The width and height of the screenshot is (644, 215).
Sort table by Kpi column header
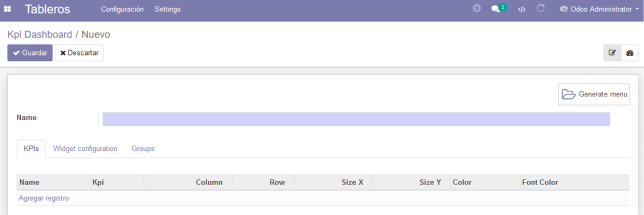click(117, 182)
